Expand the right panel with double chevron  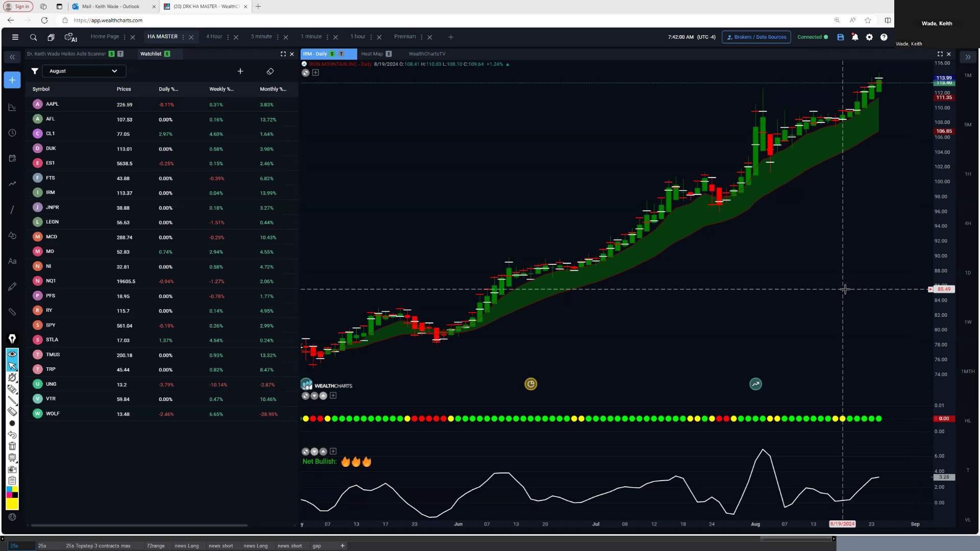click(968, 57)
